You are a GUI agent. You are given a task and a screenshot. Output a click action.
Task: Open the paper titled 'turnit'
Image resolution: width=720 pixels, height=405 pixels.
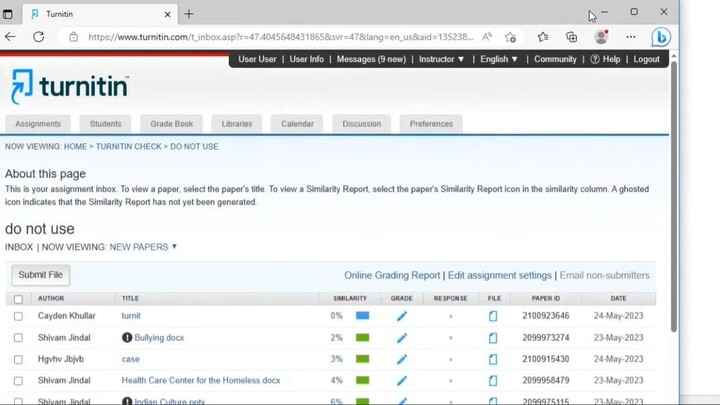point(131,316)
